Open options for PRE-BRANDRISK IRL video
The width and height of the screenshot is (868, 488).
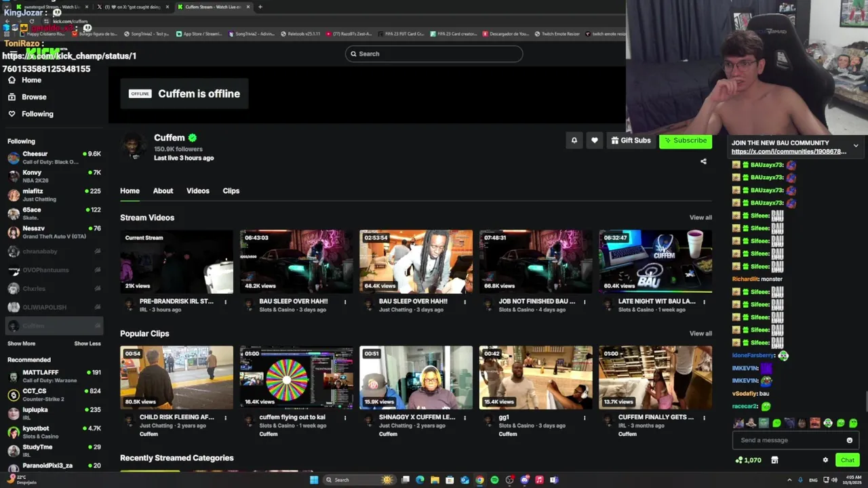[226, 302]
